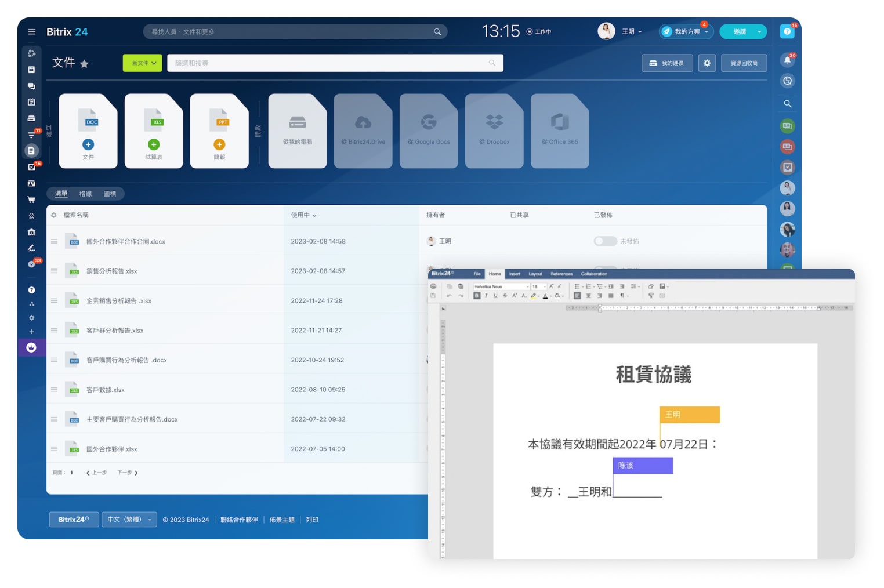Image resolution: width=884 pixels, height=588 pixels.
Task: Open the References tab in the document editor
Action: point(561,274)
